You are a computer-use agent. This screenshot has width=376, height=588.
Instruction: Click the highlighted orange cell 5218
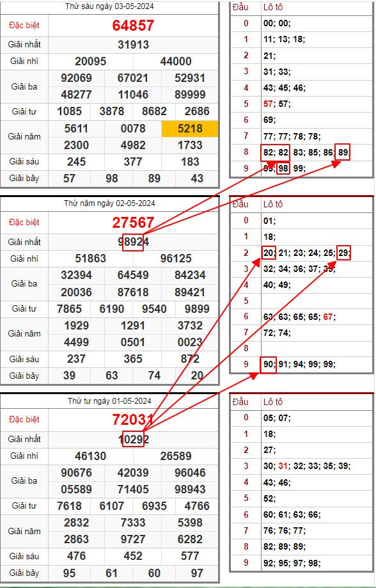point(190,129)
